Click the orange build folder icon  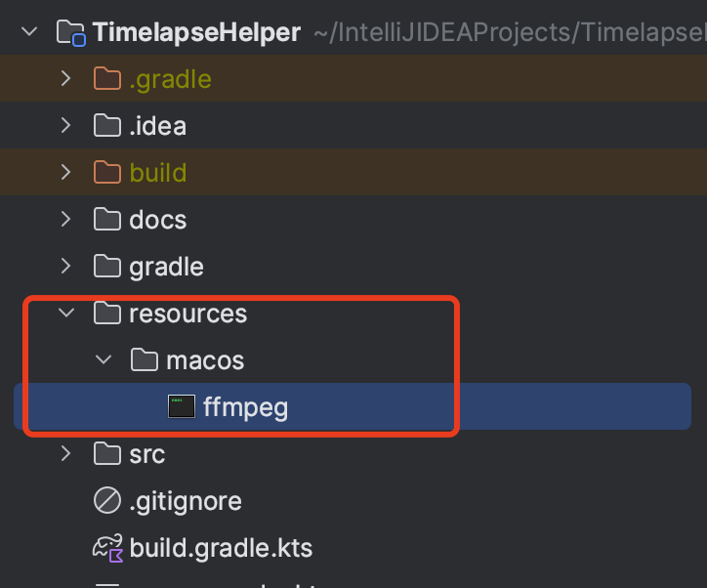tap(107, 172)
